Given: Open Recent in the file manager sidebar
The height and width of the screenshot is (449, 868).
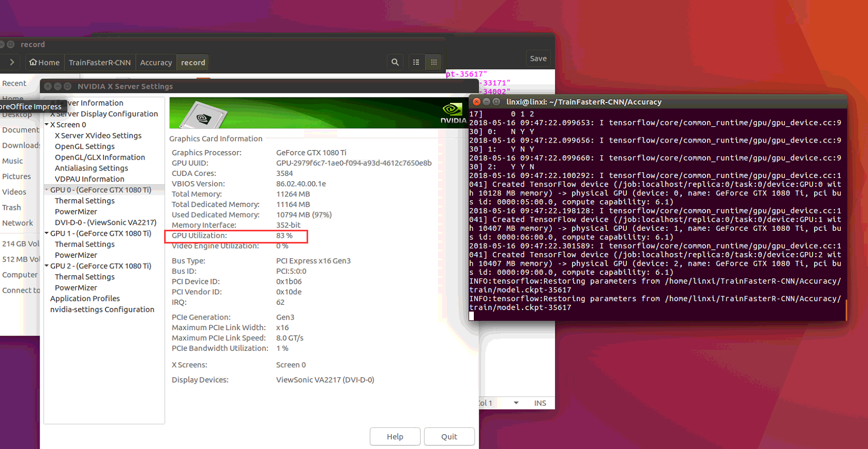Looking at the screenshot, I should (14, 83).
